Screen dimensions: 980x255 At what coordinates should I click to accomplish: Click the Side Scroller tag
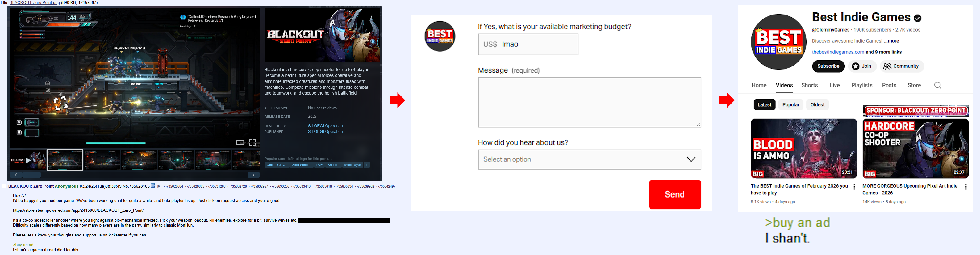(302, 165)
